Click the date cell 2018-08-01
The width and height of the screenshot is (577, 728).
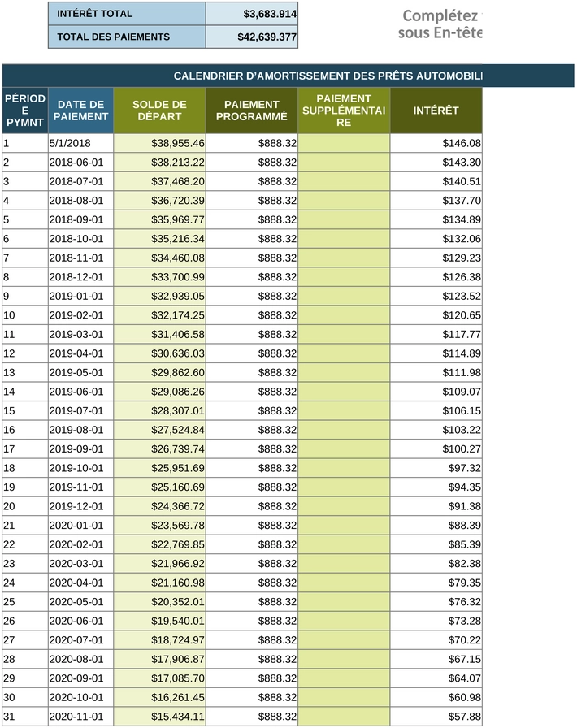[80, 200]
